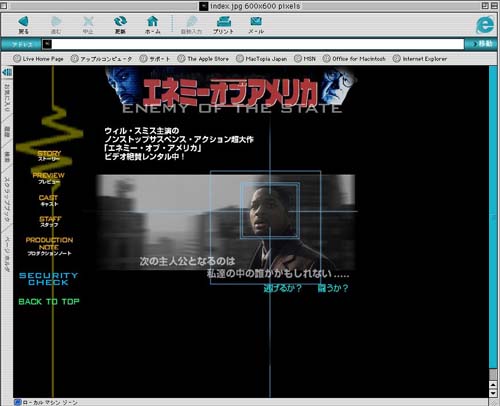Open The Apple Store favorites link

pos(203,59)
